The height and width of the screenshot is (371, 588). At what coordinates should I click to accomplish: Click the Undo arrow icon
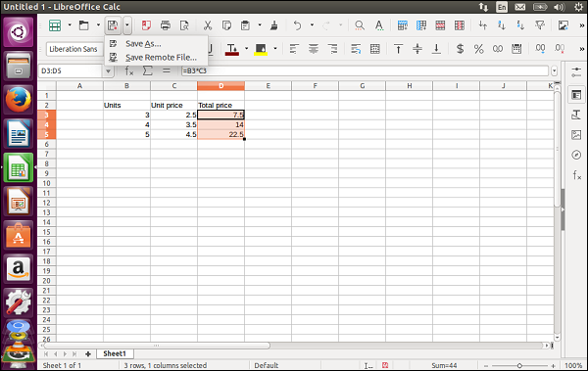(x=297, y=25)
